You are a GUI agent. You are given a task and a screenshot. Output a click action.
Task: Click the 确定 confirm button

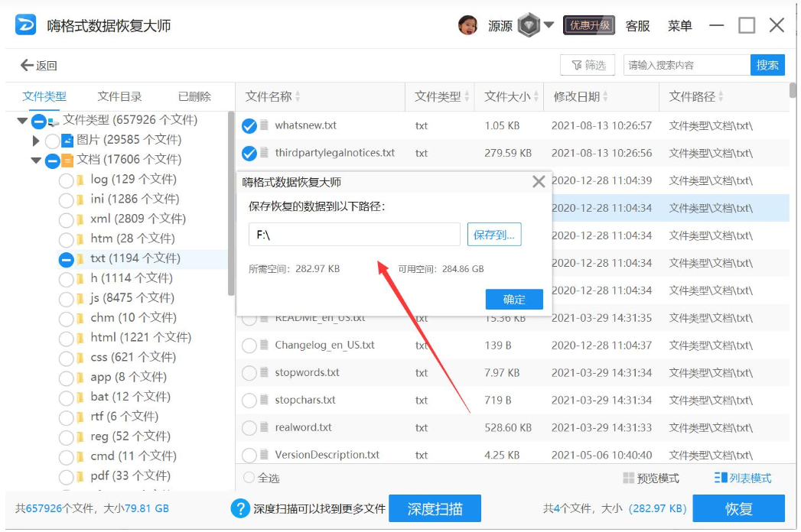514,299
